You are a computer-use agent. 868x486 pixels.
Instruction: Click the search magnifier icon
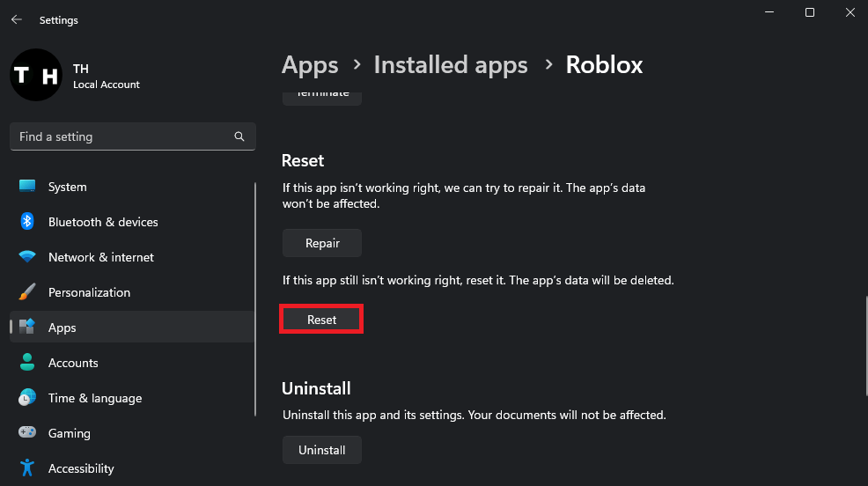tap(239, 136)
